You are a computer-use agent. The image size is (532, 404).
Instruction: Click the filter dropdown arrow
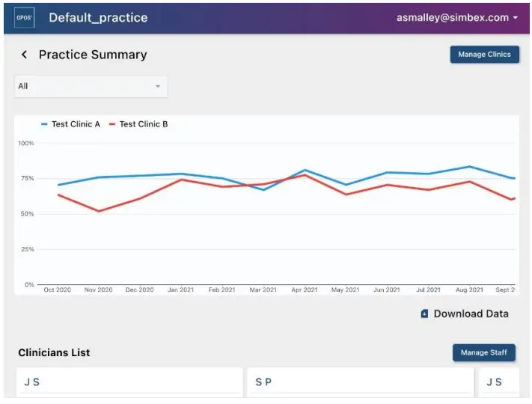158,86
